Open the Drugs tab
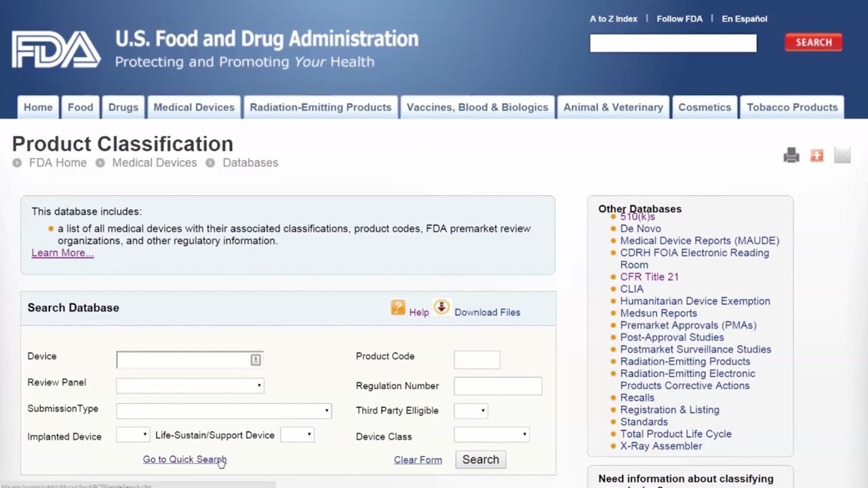The height and width of the screenshot is (488, 868). click(x=123, y=107)
